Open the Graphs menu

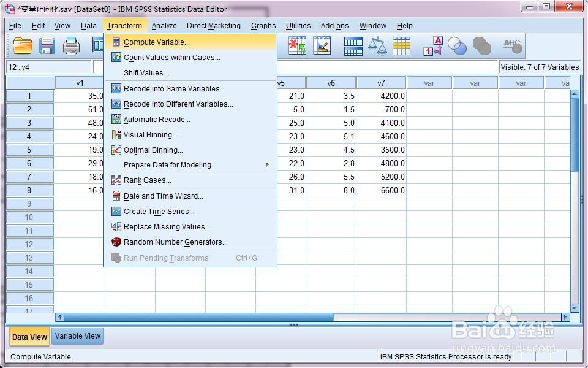click(x=263, y=26)
